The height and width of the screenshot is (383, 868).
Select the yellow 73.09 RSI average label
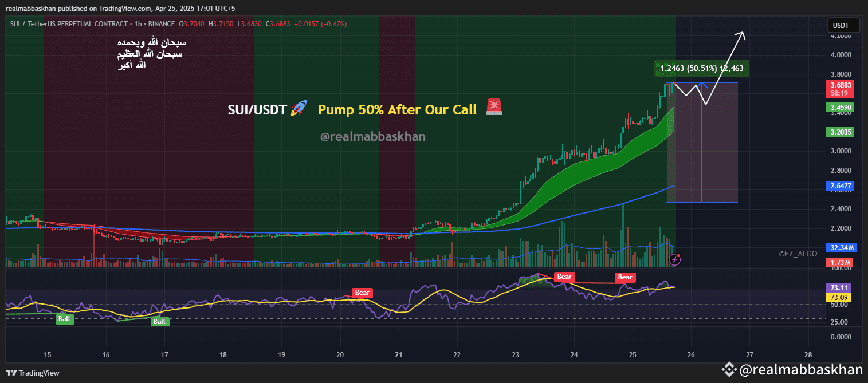pos(838,297)
